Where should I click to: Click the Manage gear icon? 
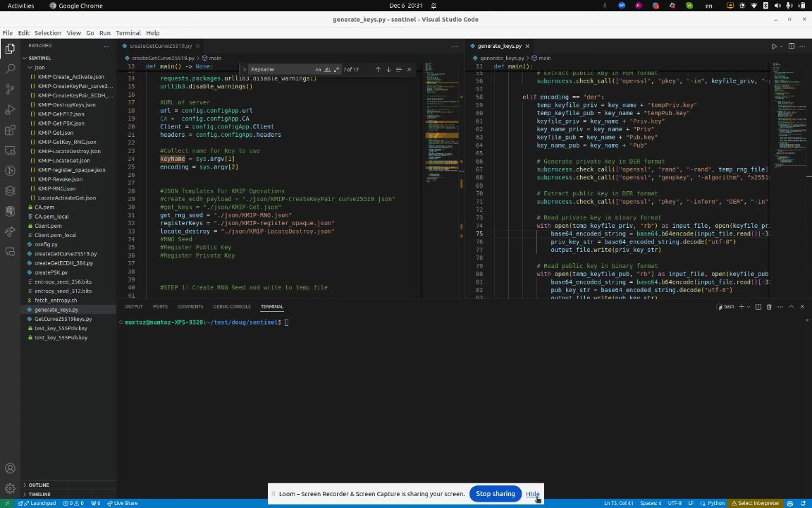click(x=10, y=488)
